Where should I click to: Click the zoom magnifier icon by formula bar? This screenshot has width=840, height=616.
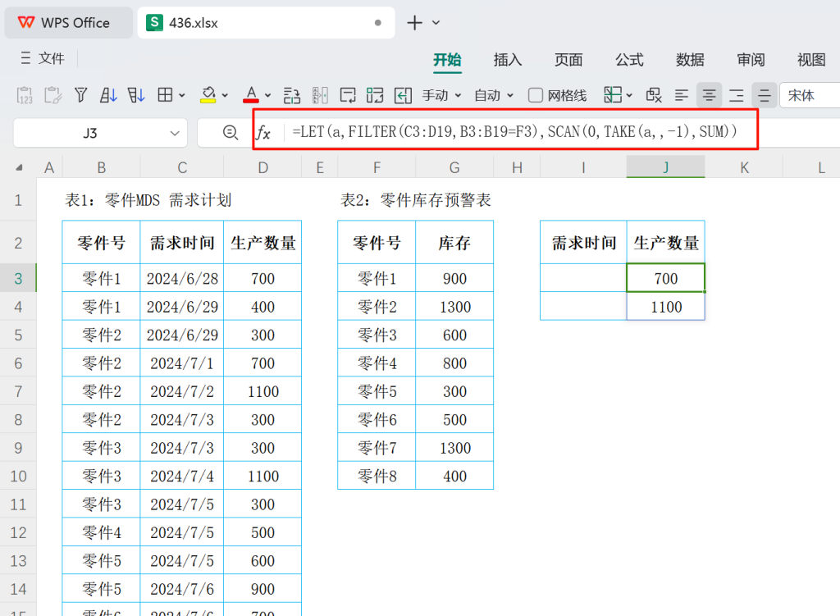tap(231, 132)
